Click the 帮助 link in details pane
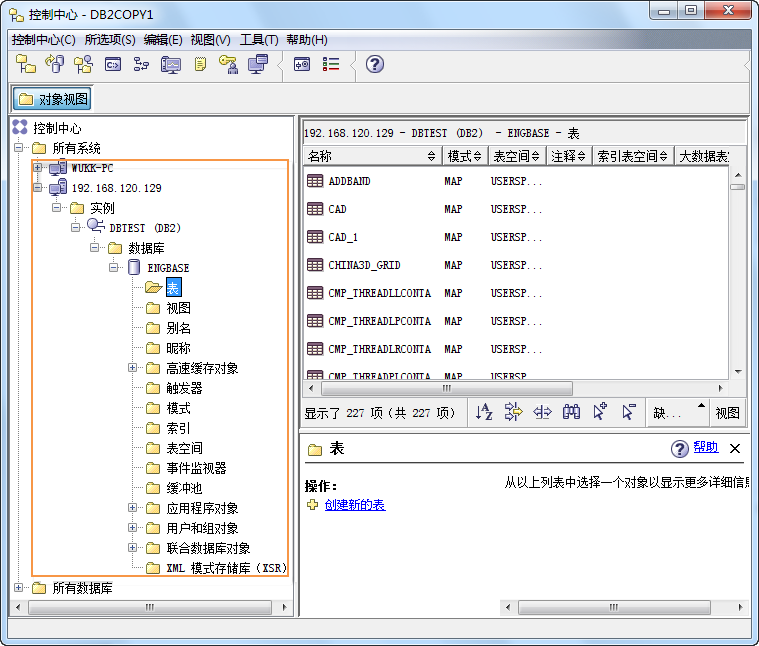759x646 pixels. [x=705, y=448]
